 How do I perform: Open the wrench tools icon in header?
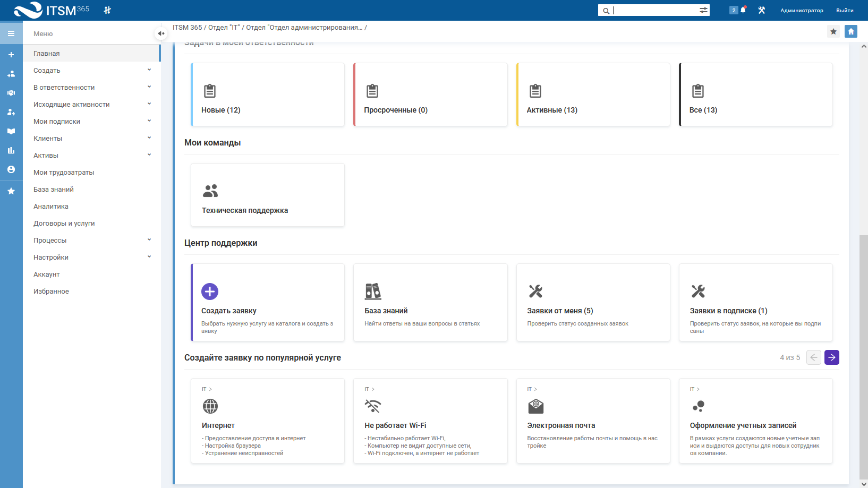761,10
